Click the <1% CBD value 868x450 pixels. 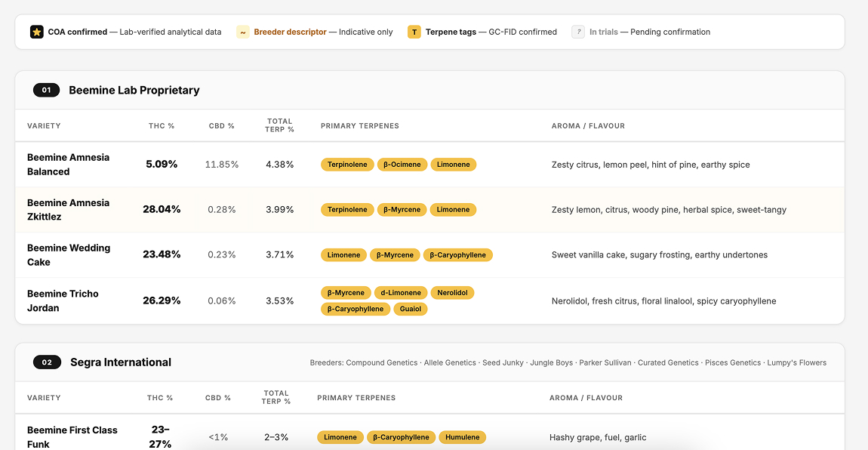[218, 437]
